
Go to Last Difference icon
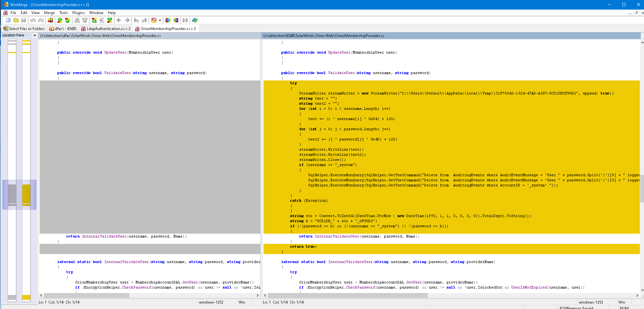tap(110, 20)
